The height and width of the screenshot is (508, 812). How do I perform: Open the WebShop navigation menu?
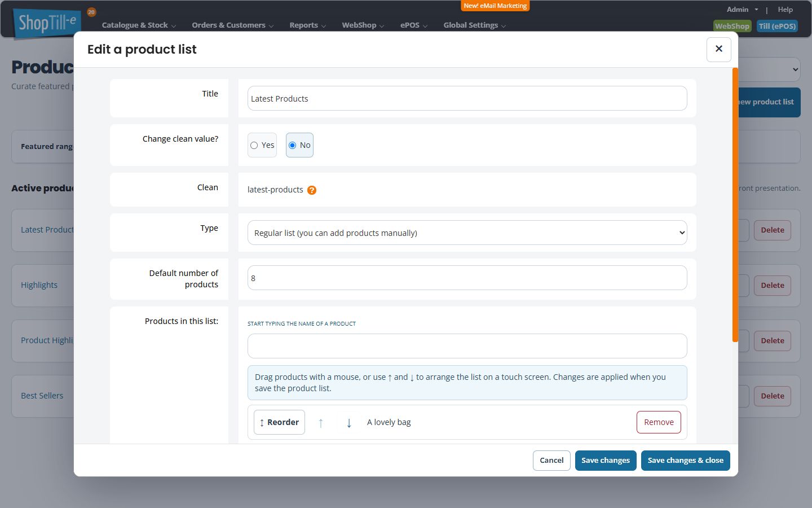click(363, 25)
